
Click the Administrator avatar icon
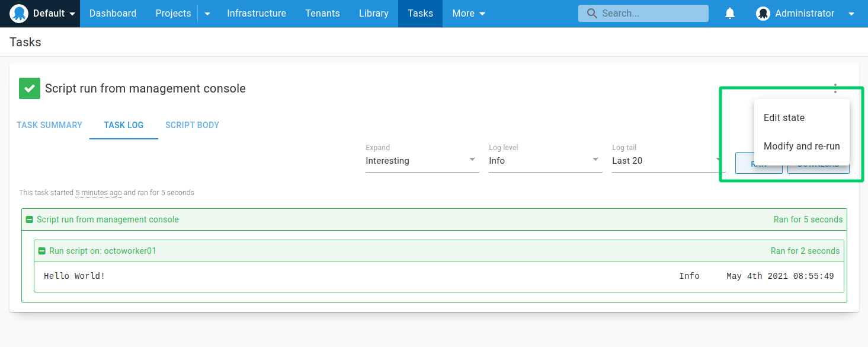point(763,14)
